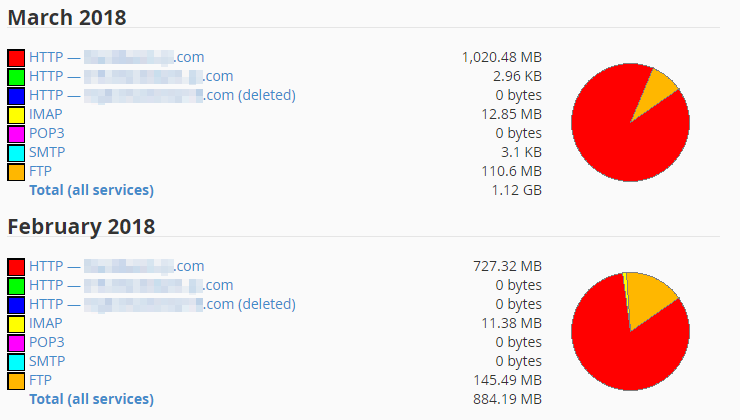Viewport: 740px width, 420px height.
Task: Open the February 2018 FTP link
Action: tap(40, 380)
